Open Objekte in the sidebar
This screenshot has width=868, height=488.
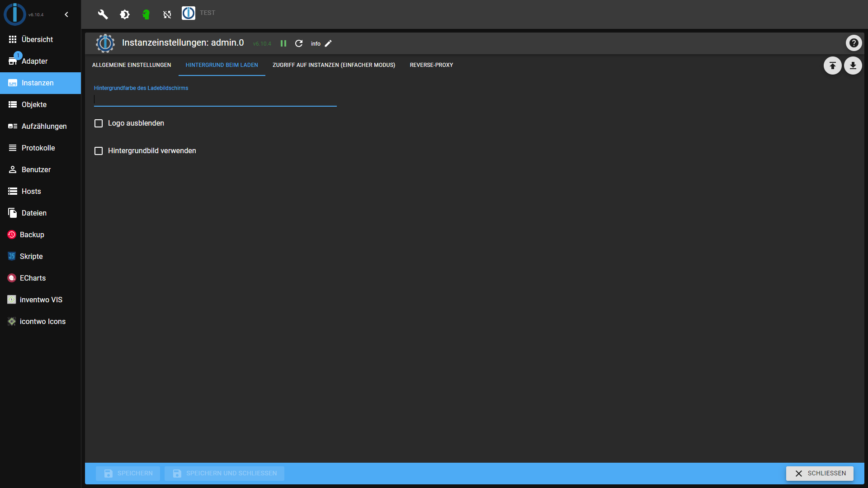(40, 105)
